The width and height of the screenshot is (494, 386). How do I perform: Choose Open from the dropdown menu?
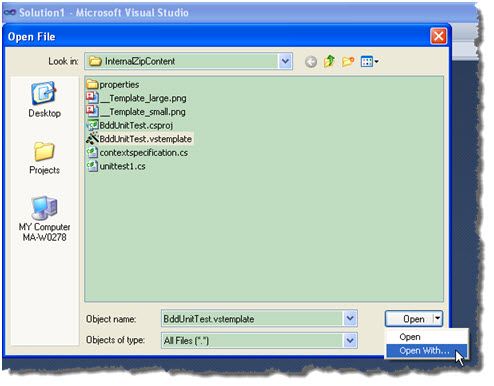click(426, 337)
